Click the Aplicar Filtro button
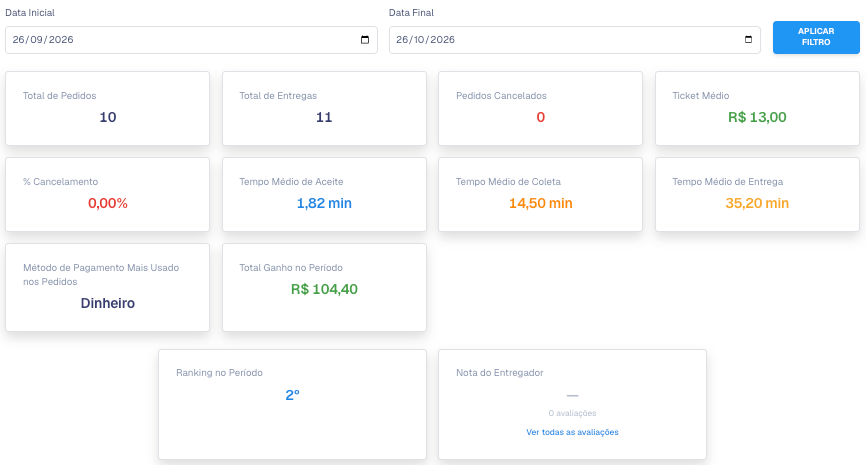 coord(816,37)
